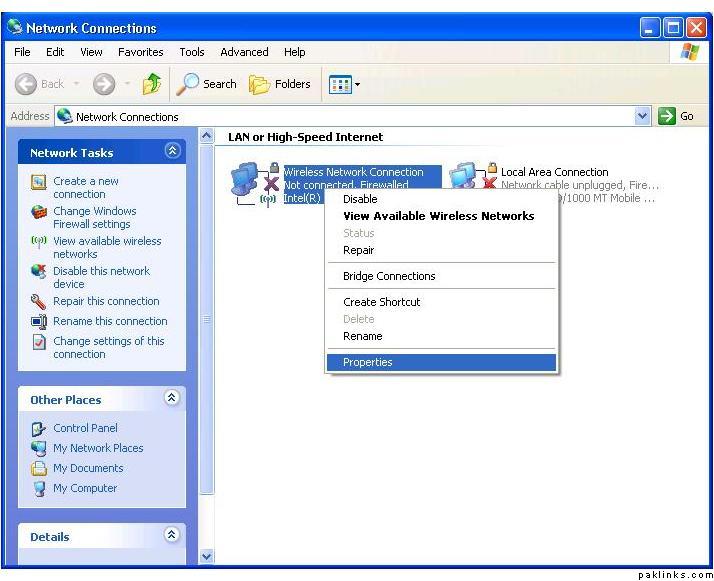Open the Help menu
714x581 pixels.
294,52
